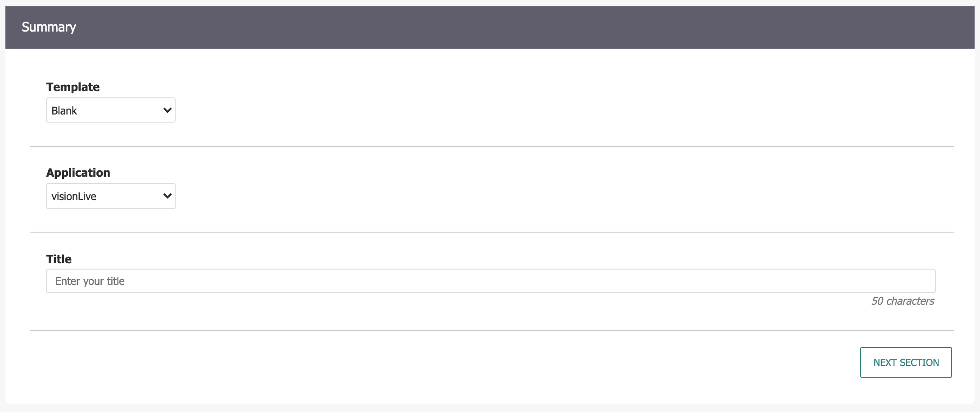Click the Application field label
The width and height of the screenshot is (980, 412).
tap(78, 173)
